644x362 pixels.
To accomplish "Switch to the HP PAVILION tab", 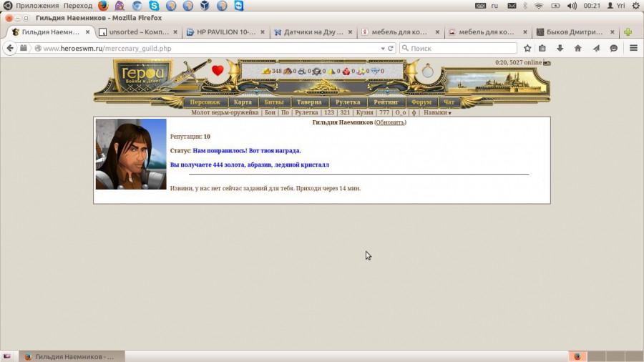I will point(225,32).
